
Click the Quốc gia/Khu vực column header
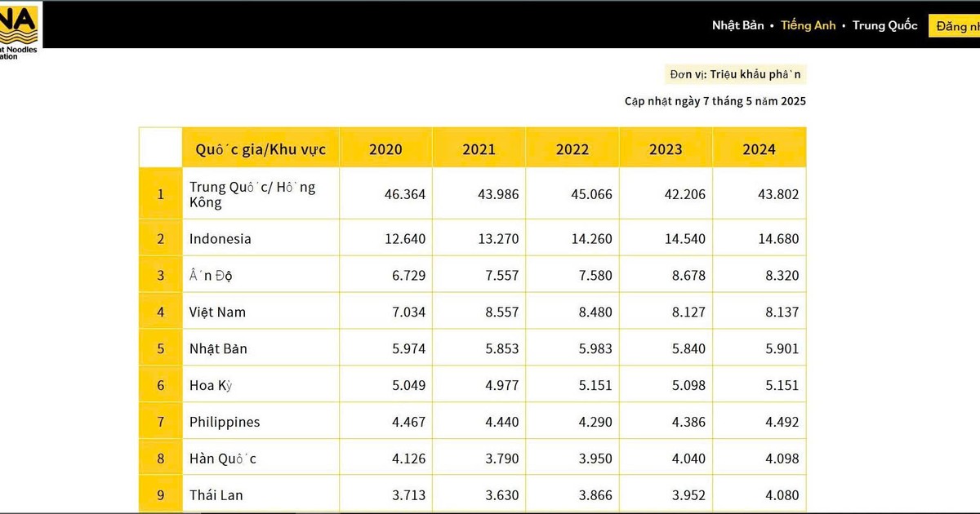click(261, 149)
